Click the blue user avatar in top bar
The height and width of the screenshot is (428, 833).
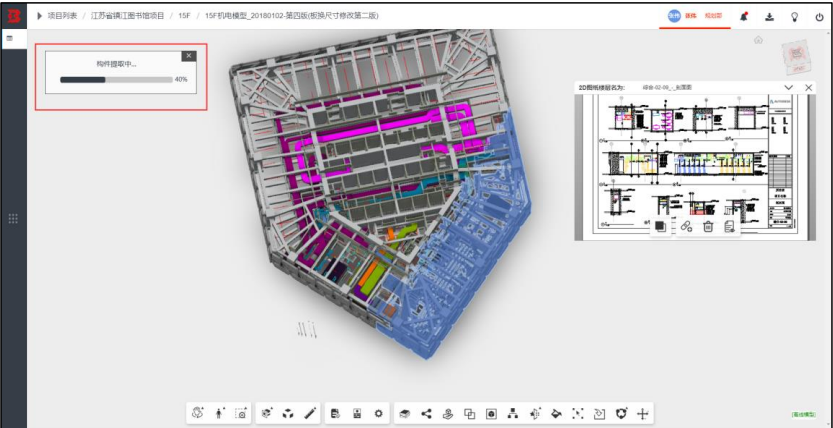pos(674,16)
